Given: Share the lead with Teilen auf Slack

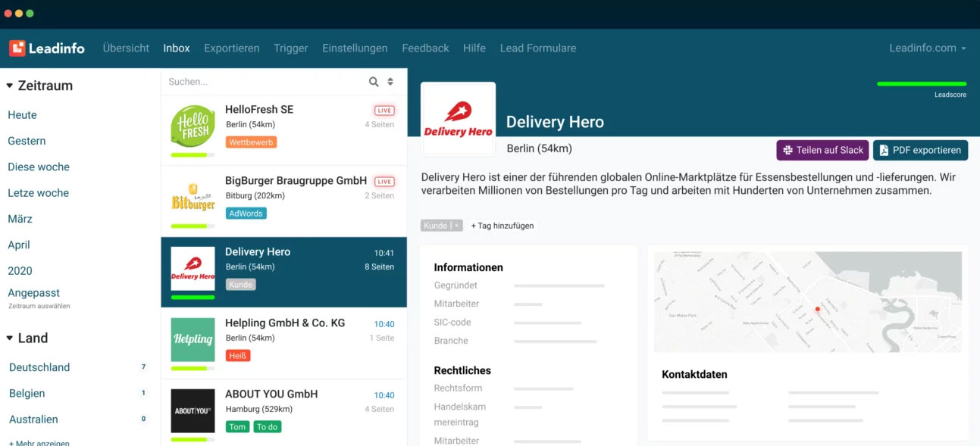Looking at the screenshot, I should click(822, 150).
